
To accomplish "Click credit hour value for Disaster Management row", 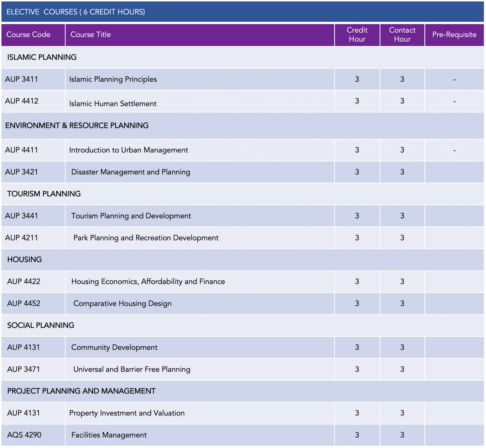I will (x=357, y=172).
